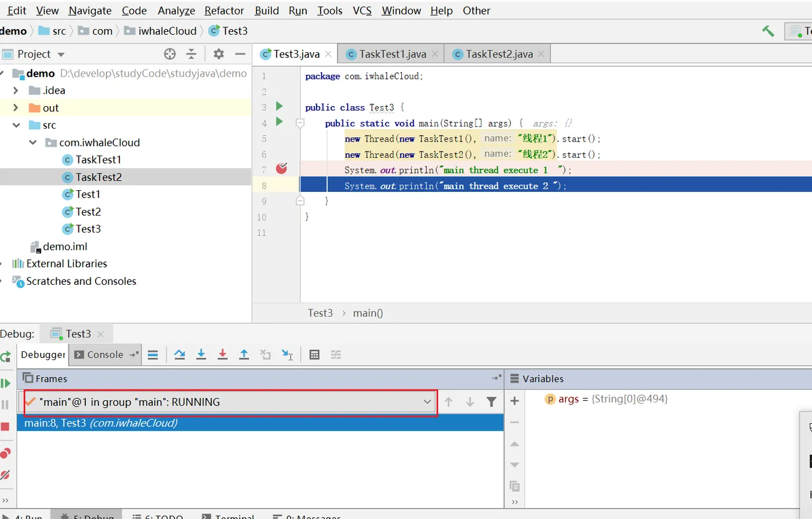This screenshot has width=812, height=519.
Task: Collapse the main method with the line 4 fold marker
Action: pyautogui.click(x=300, y=123)
